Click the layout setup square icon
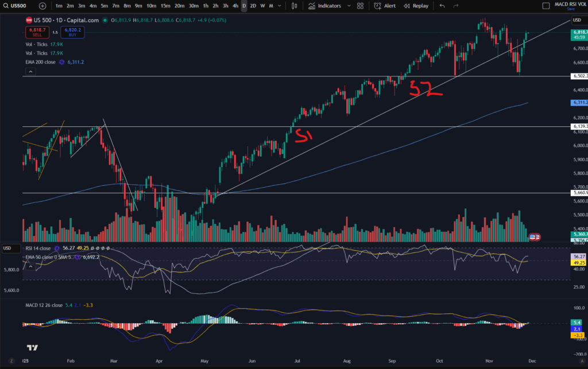Image resolution: width=588 pixels, height=369 pixels. [x=546, y=6]
